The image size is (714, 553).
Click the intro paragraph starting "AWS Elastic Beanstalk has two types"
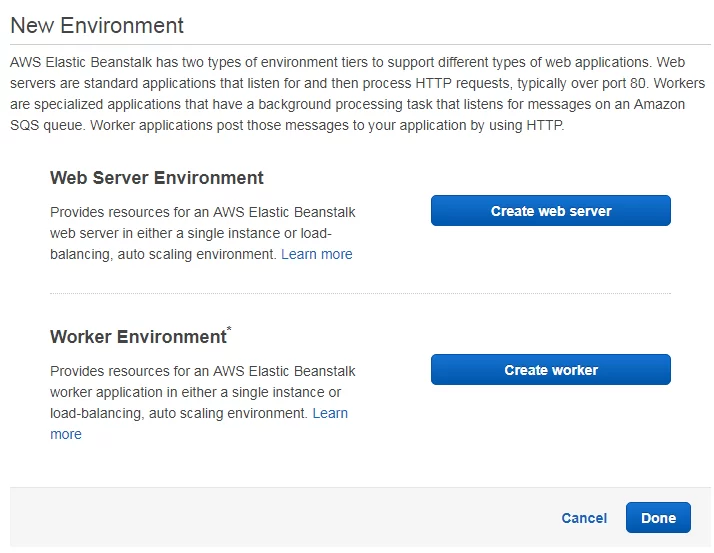click(357, 93)
